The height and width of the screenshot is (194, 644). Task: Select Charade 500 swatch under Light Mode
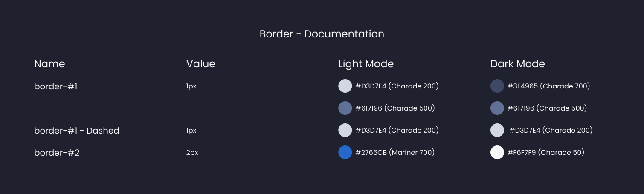(x=345, y=108)
